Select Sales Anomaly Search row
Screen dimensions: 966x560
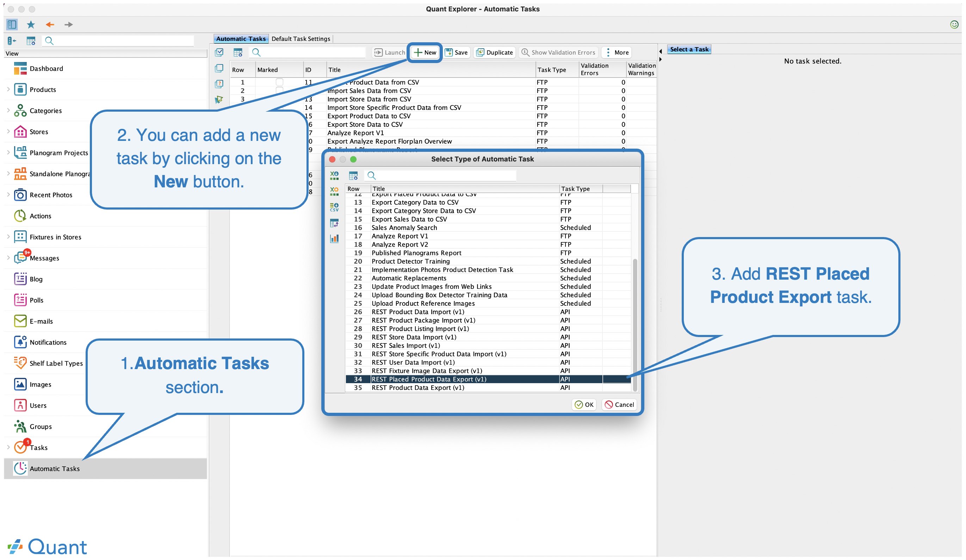488,228
